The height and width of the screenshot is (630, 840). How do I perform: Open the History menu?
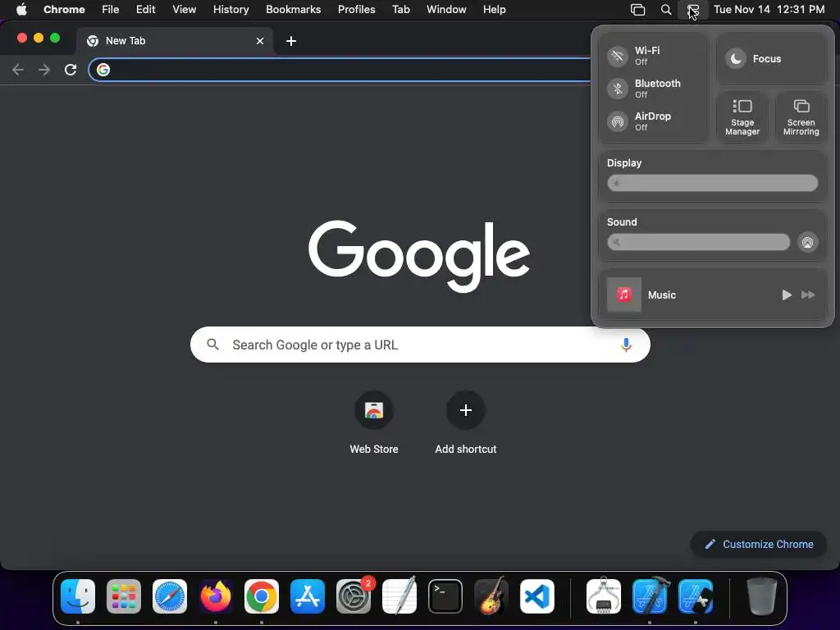coord(231,10)
